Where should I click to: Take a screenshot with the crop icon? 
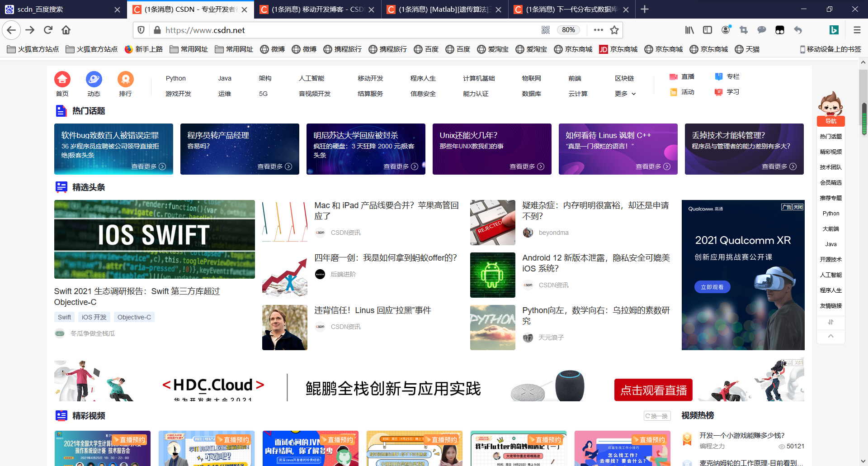click(x=744, y=30)
